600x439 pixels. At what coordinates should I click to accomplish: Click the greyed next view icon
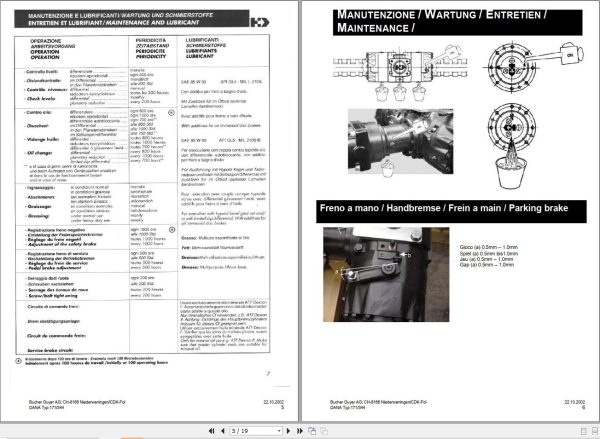tap(324, 431)
